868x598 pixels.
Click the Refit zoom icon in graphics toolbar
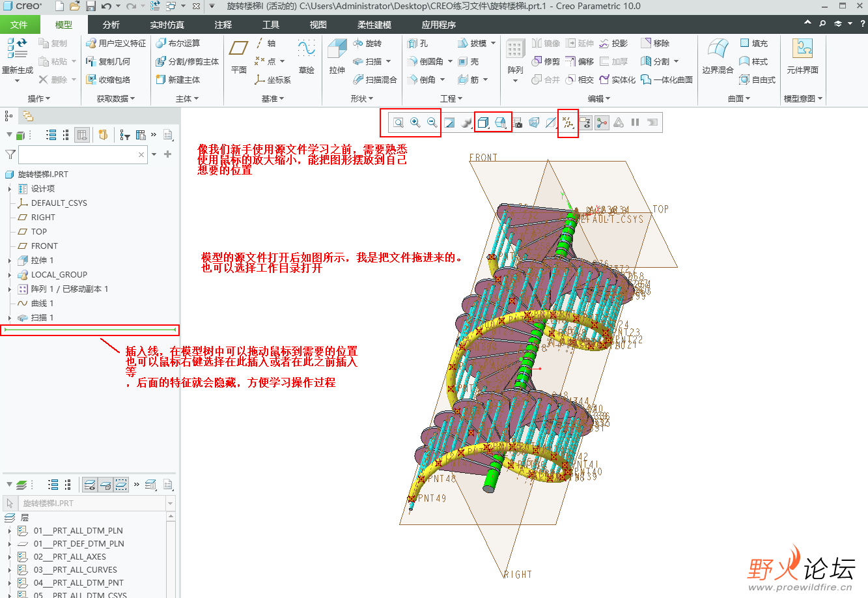tap(398, 122)
